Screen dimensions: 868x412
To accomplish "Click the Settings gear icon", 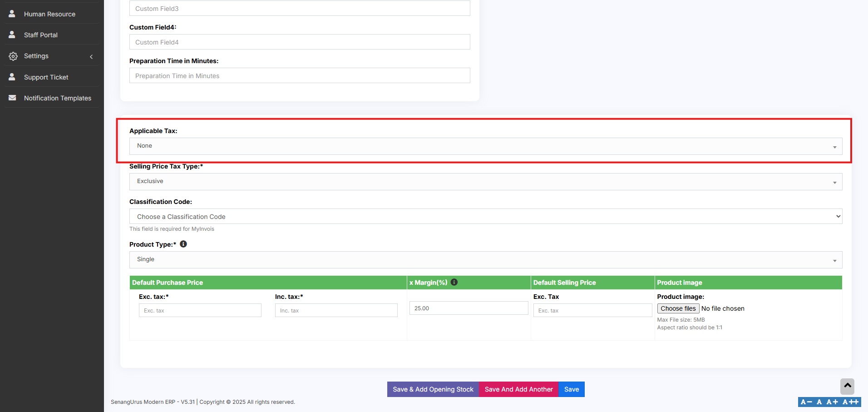I will pyautogui.click(x=13, y=56).
